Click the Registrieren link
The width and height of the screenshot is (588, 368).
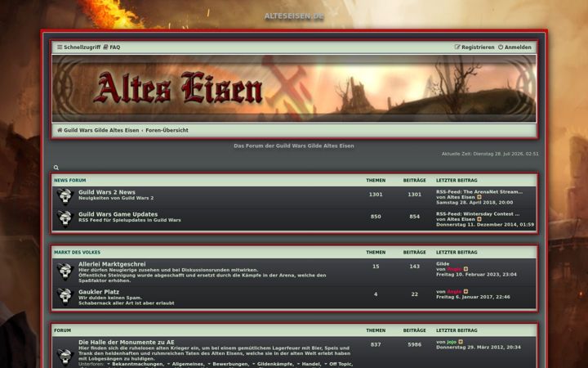pyautogui.click(x=474, y=47)
